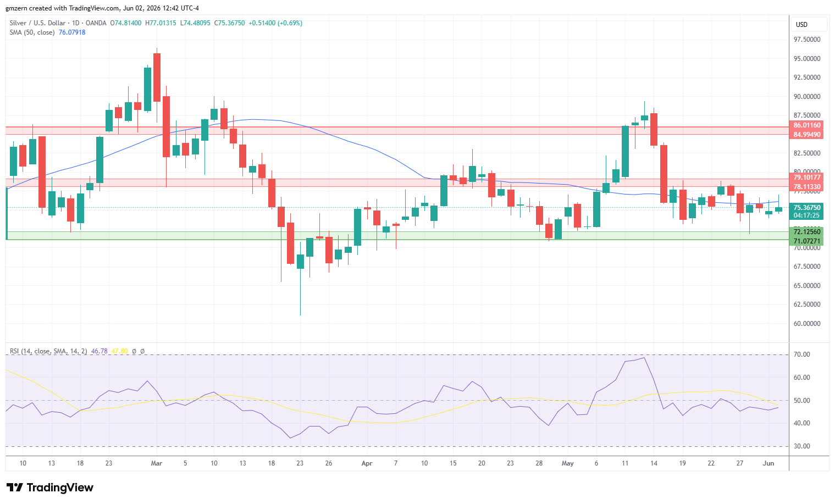835x504 pixels.
Task: Click the open price O74.81400
Action: [x=126, y=23]
